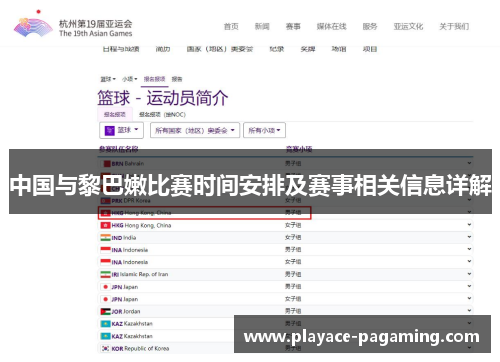500x362 pixels.
Task: Select 简历 in the sub navigation
Action: pos(163,49)
